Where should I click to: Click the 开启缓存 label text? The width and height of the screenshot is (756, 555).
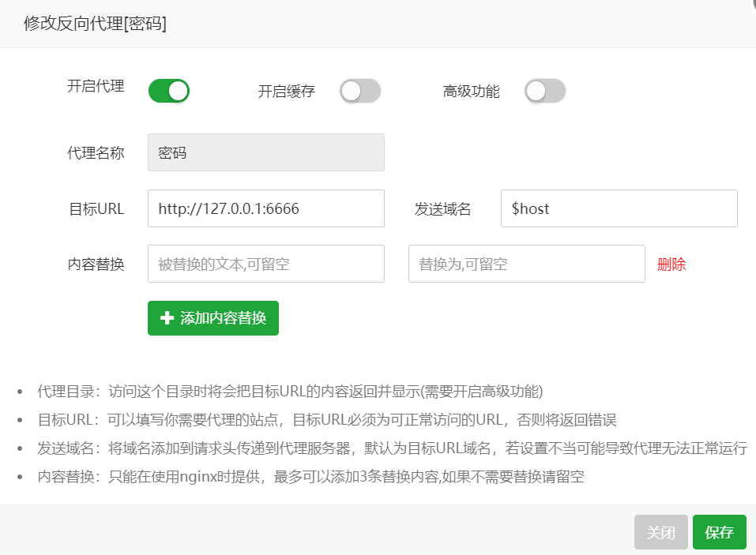point(286,92)
